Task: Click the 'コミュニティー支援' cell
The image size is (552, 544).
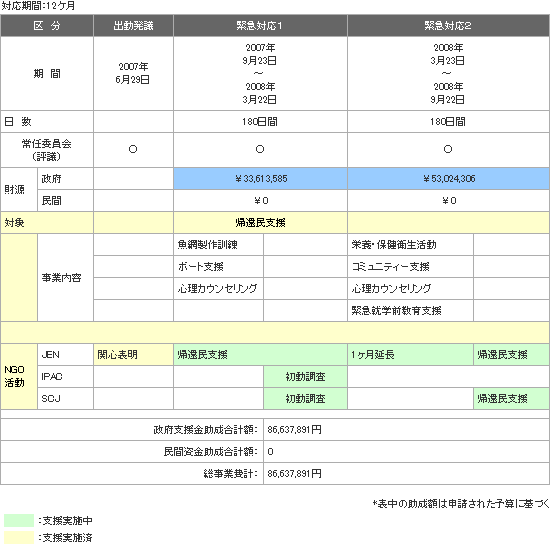Action: pos(410,267)
